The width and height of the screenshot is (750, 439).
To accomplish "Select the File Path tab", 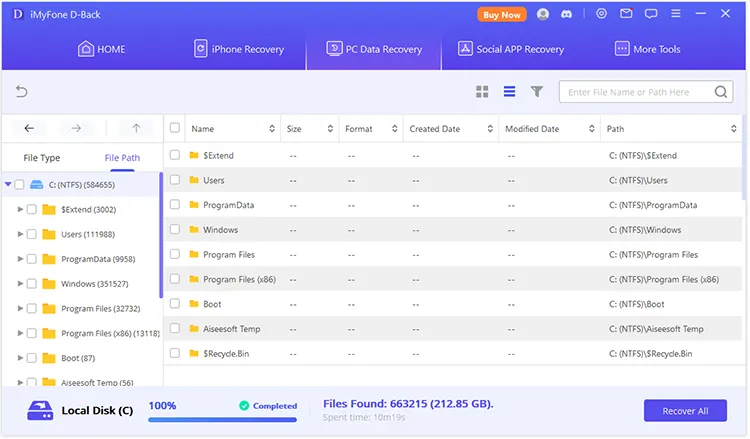I will [x=122, y=158].
